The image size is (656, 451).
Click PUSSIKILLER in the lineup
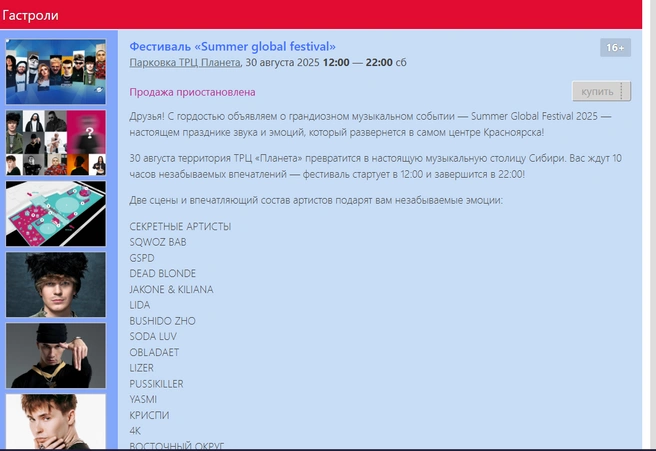pos(156,384)
